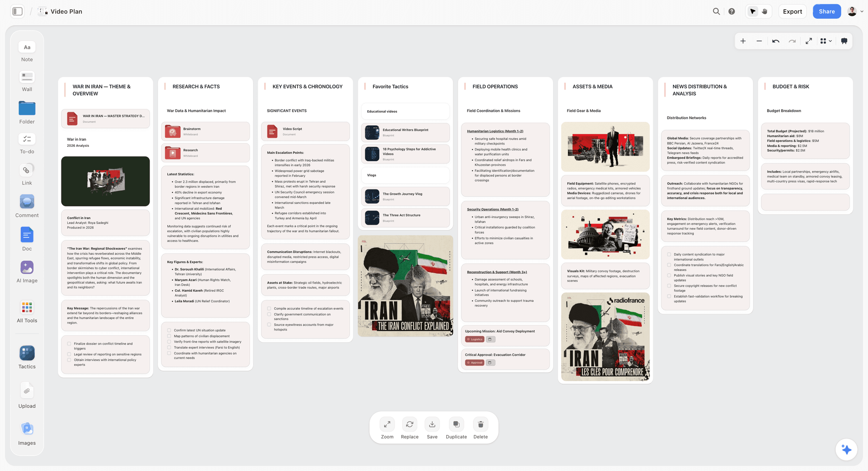Click Zoom in the bottom toolbar
868x471 pixels.
(x=387, y=428)
